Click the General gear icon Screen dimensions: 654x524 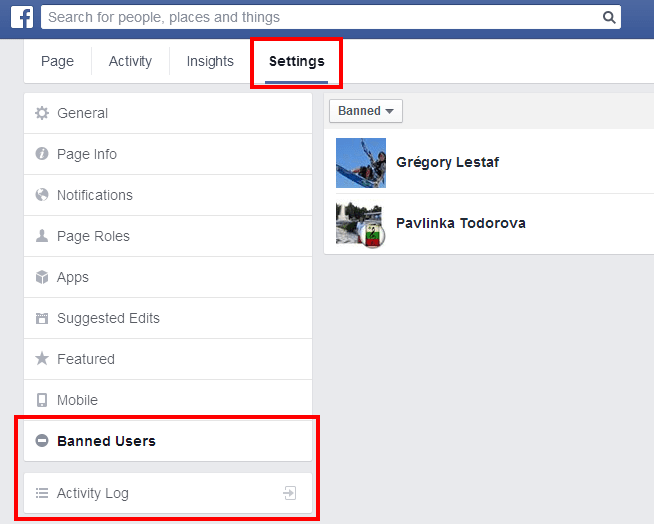[42, 113]
